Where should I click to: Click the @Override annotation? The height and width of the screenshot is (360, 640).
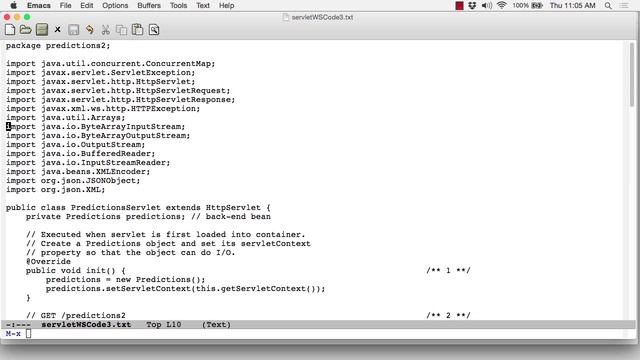point(48,262)
